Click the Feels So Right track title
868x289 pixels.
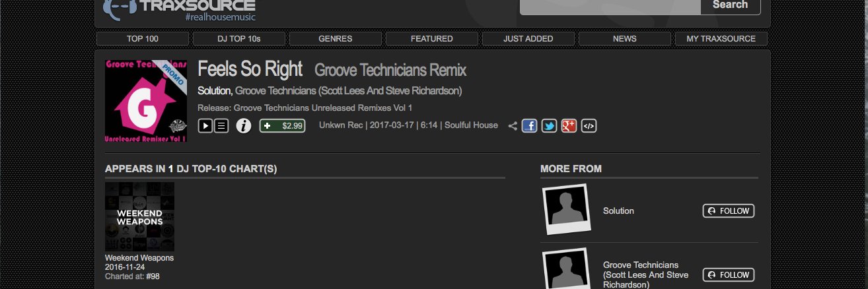[x=250, y=69]
